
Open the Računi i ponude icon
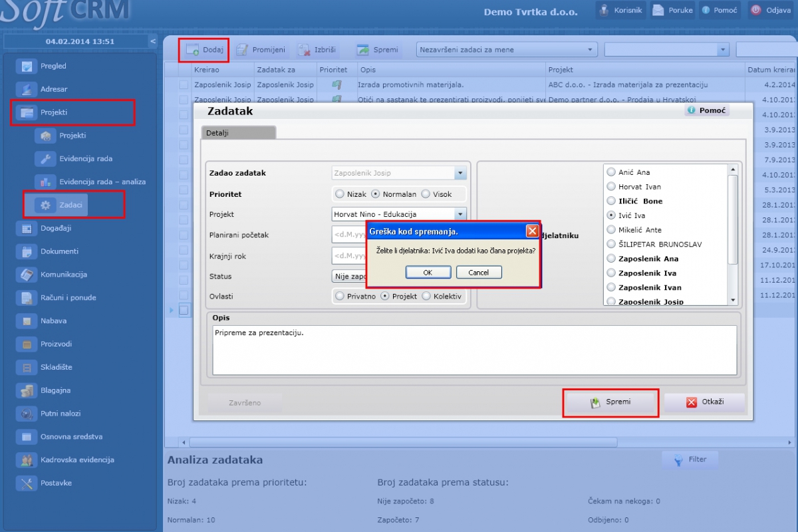click(x=27, y=298)
